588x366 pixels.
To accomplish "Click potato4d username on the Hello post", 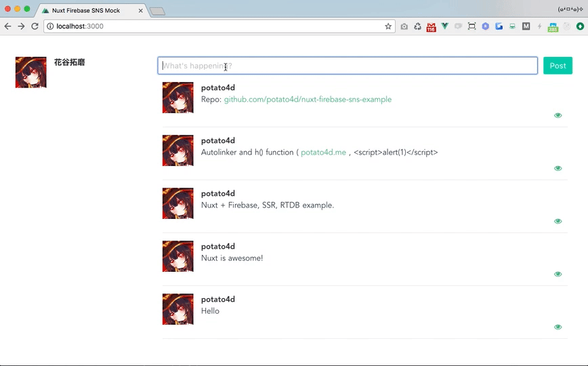I will pyautogui.click(x=218, y=299).
